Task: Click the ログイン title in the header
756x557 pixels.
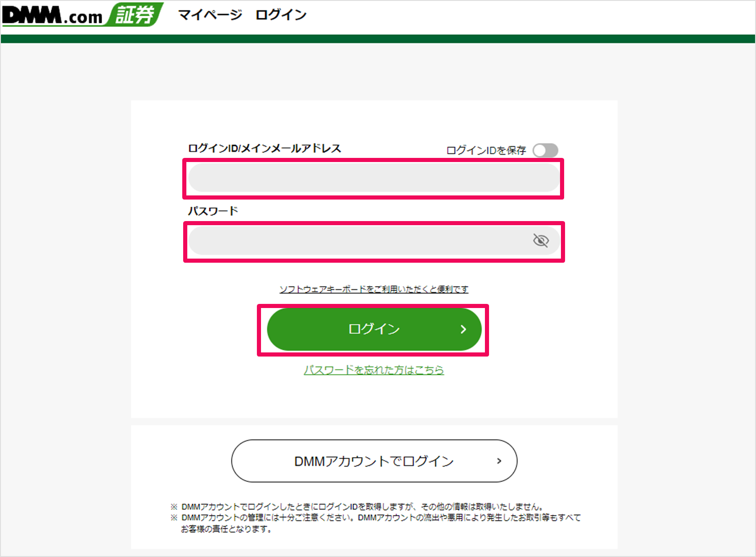Action: click(281, 15)
